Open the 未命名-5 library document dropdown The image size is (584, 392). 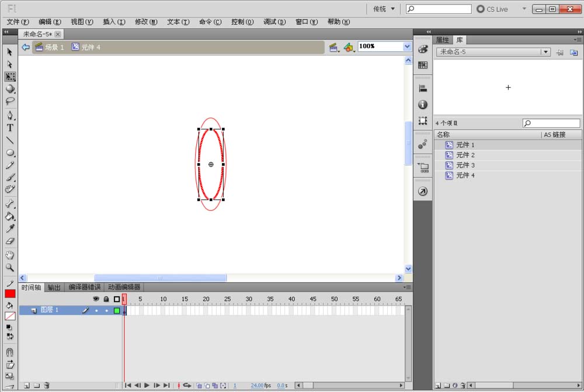pos(545,52)
